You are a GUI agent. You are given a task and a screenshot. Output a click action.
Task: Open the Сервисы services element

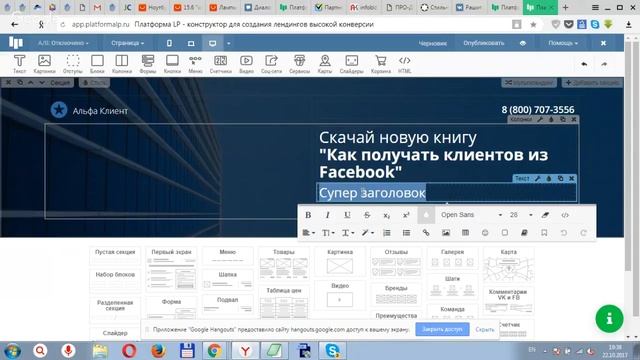(x=299, y=64)
